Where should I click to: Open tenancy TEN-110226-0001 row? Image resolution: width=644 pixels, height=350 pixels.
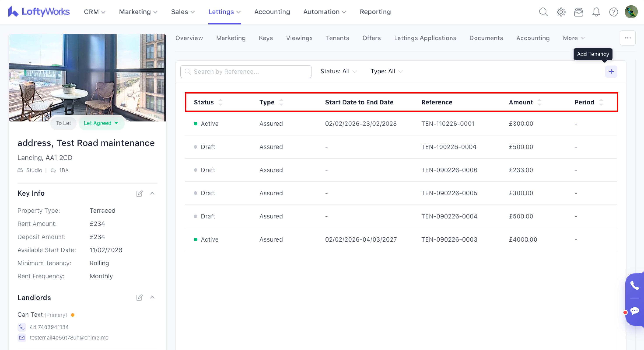pyautogui.click(x=448, y=124)
